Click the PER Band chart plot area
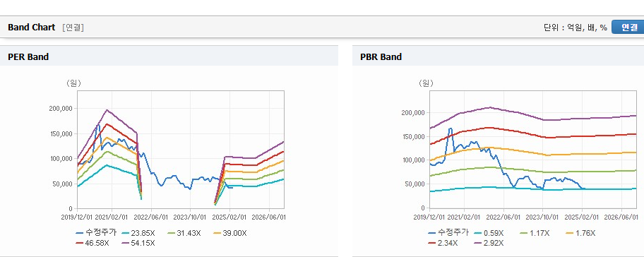The height and width of the screenshot is (257, 644). point(181,150)
